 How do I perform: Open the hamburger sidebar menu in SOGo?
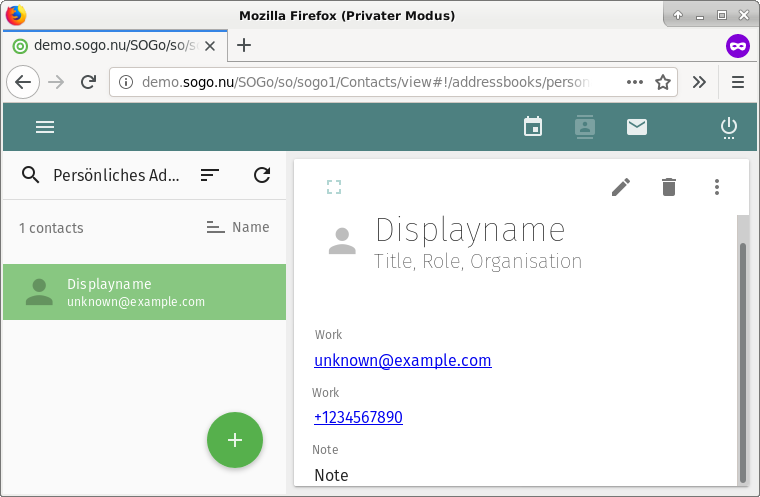pos(45,127)
